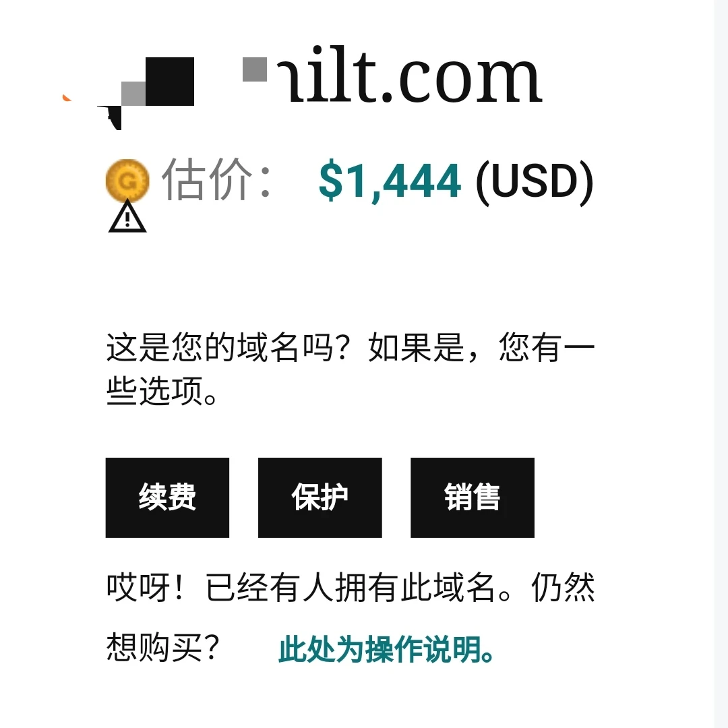Click the '想购买？' question text

(163, 648)
